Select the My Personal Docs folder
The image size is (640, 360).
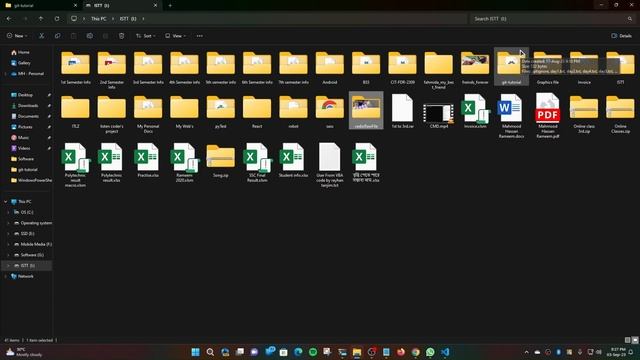click(x=148, y=114)
